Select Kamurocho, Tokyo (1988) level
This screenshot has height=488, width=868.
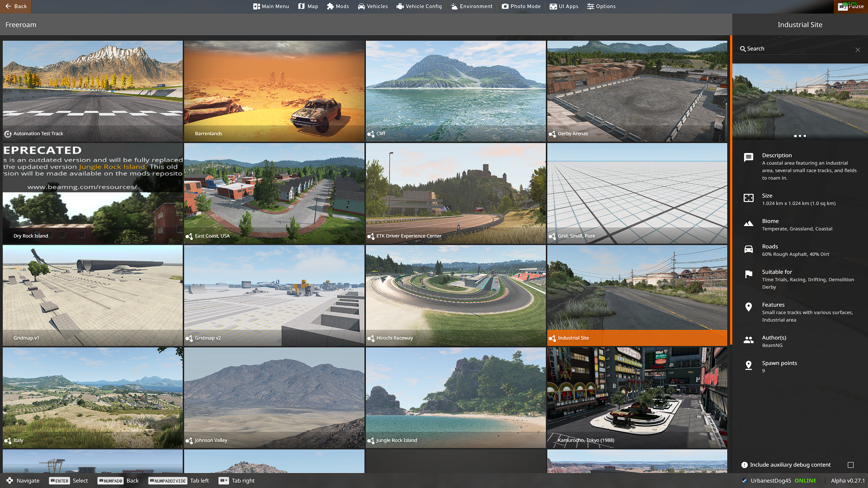637,398
